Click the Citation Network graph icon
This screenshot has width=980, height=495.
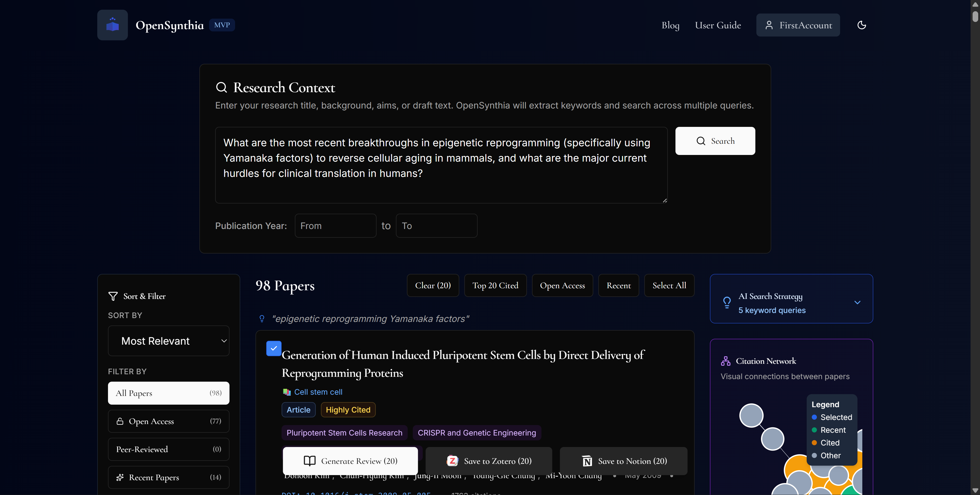point(727,361)
